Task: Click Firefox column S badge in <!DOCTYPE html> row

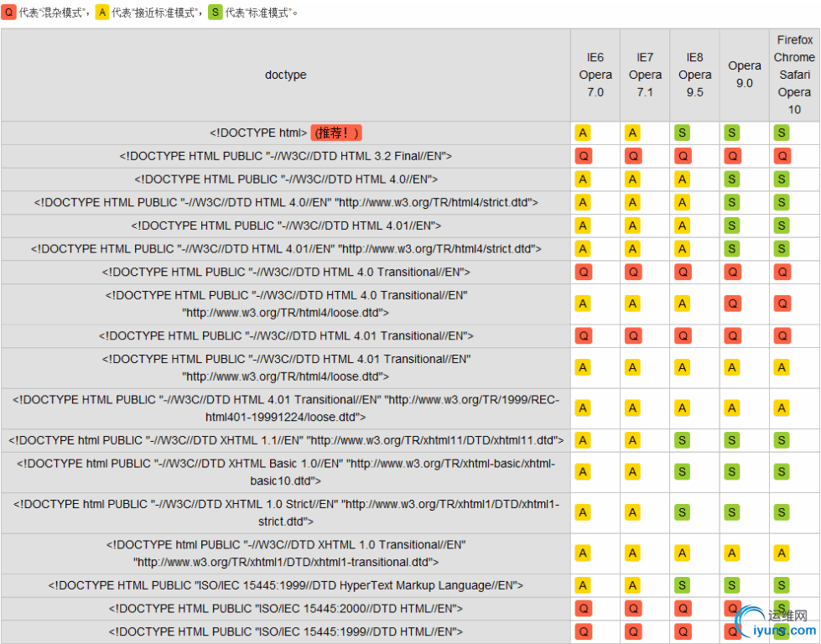Action: coord(782,133)
